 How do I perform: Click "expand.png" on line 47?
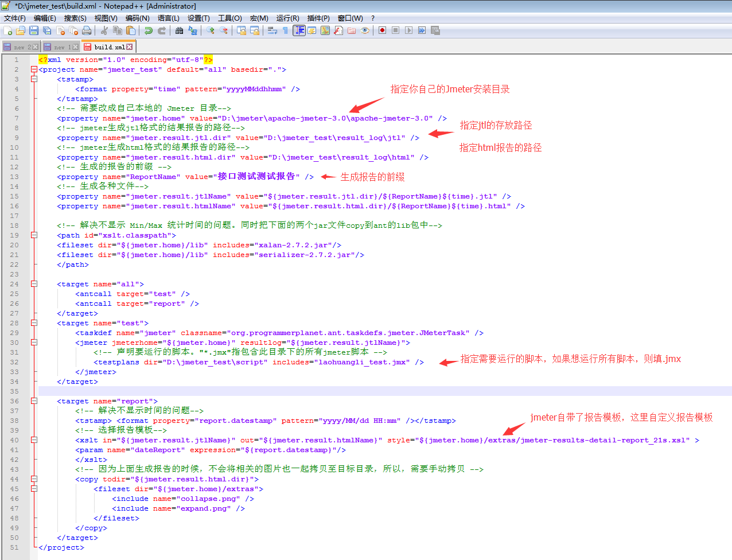point(203,508)
